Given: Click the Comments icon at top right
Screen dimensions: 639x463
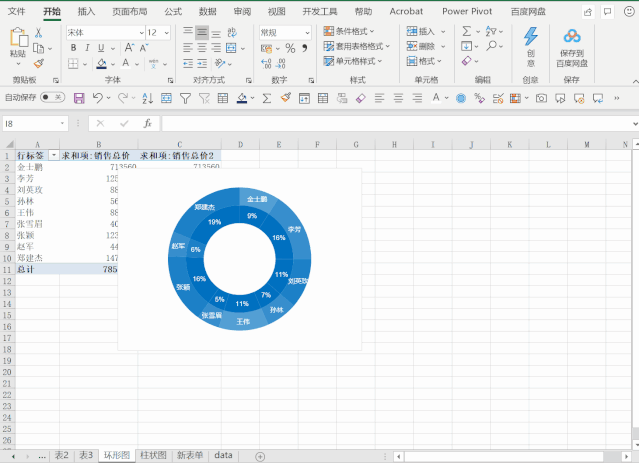Looking at the screenshot, I should (607, 12).
